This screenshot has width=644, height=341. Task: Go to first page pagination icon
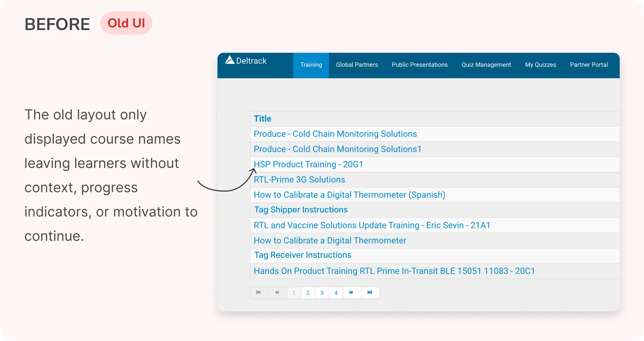click(x=259, y=292)
